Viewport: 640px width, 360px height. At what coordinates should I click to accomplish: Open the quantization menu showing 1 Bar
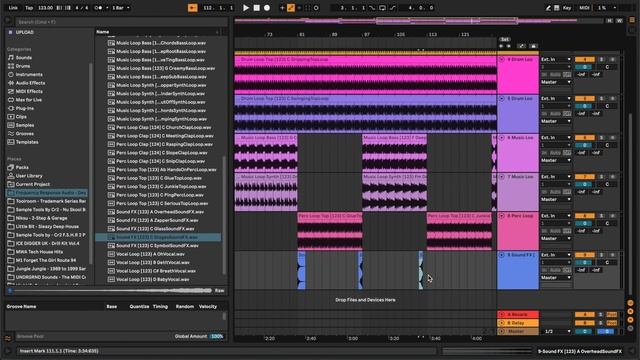[121, 8]
